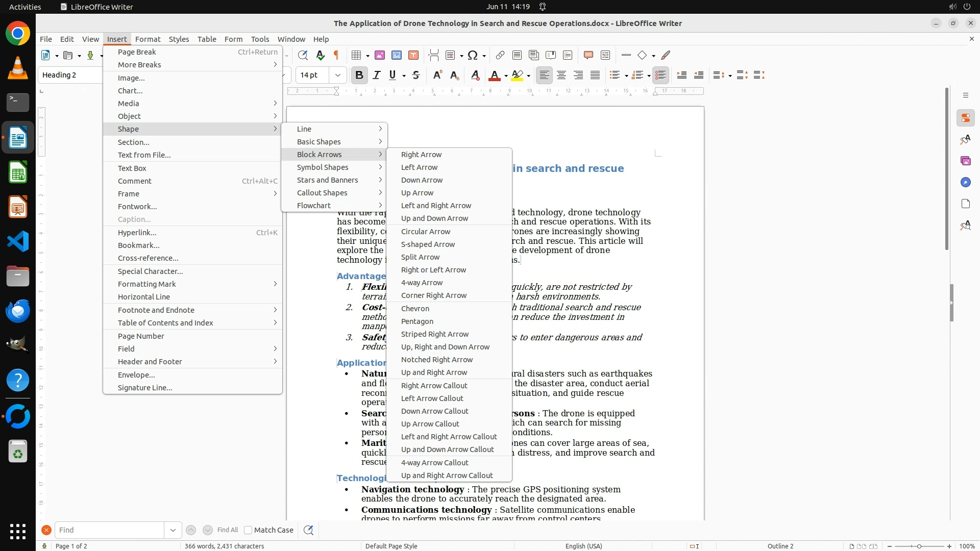Select the Striped Right Arrow menu entry
Image resolution: width=980 pixels, height=551 pixels.
(434, 334)
